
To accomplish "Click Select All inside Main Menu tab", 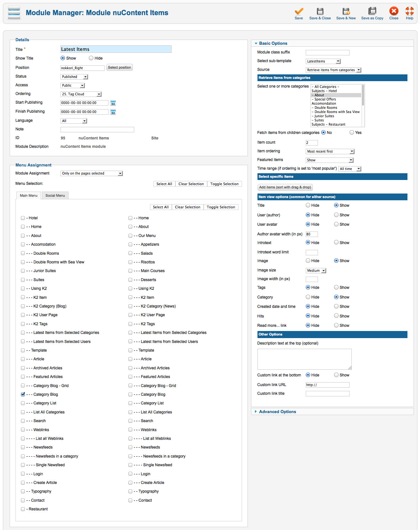I will coord(161,207).
